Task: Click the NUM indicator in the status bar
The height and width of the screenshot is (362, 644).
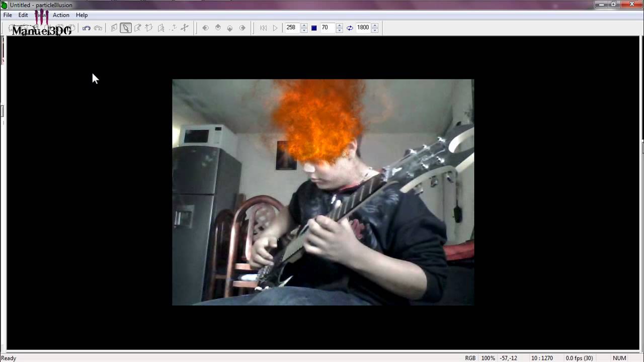Action: [x=619, y=358]
